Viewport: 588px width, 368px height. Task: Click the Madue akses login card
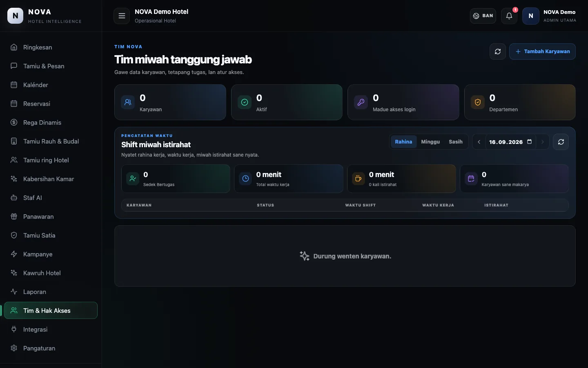pyautogui.click(x=403, y=102)
